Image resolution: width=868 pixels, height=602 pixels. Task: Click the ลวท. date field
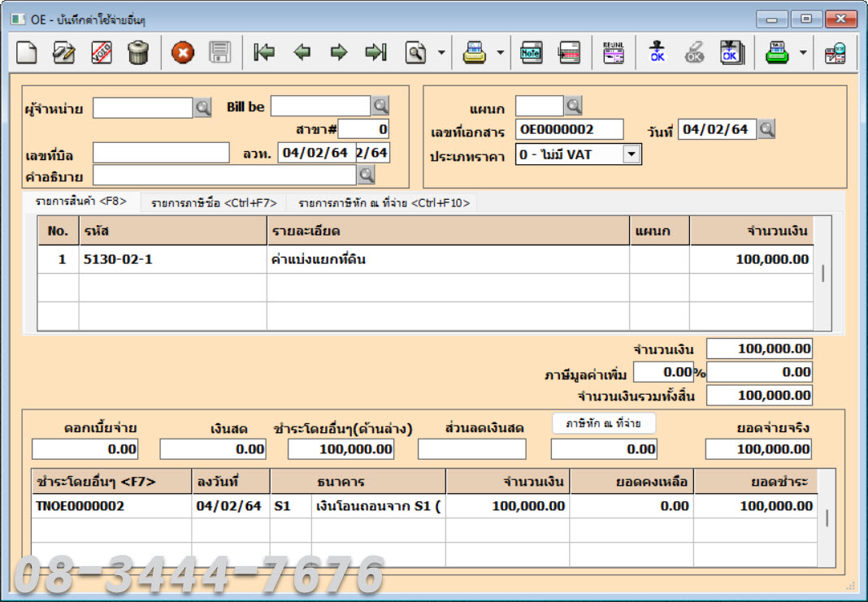(x=317, y=153)
